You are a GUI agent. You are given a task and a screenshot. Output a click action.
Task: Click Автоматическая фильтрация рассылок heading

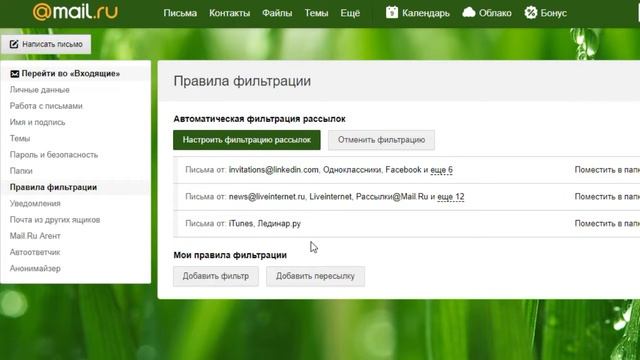coord(260,119)
